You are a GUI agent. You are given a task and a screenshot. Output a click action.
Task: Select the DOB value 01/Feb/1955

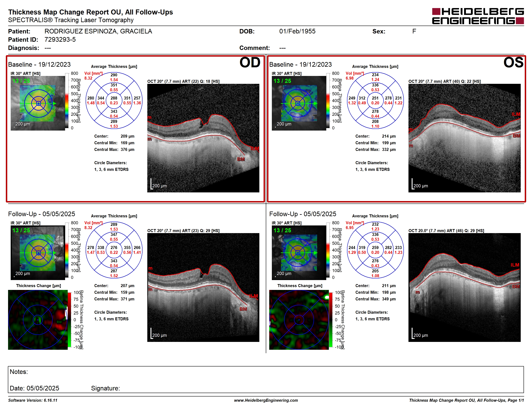pyautogui.click(x=297, y=31)
